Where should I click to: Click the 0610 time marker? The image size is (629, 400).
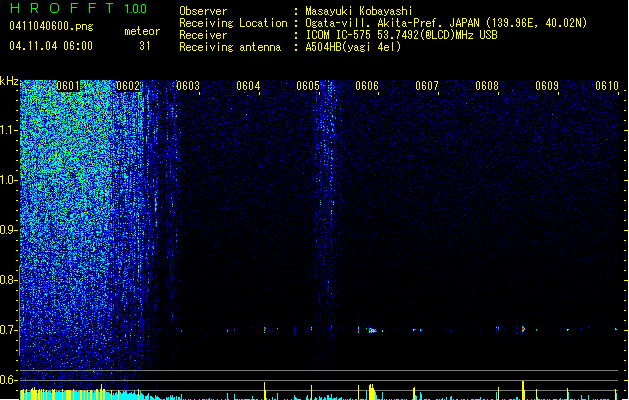coord(607,86)
